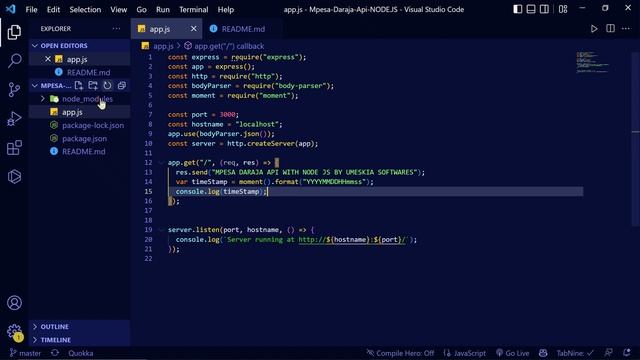The image size is (640, 360).
Task: Start Go Live server
Action: (x=513, y=353)
